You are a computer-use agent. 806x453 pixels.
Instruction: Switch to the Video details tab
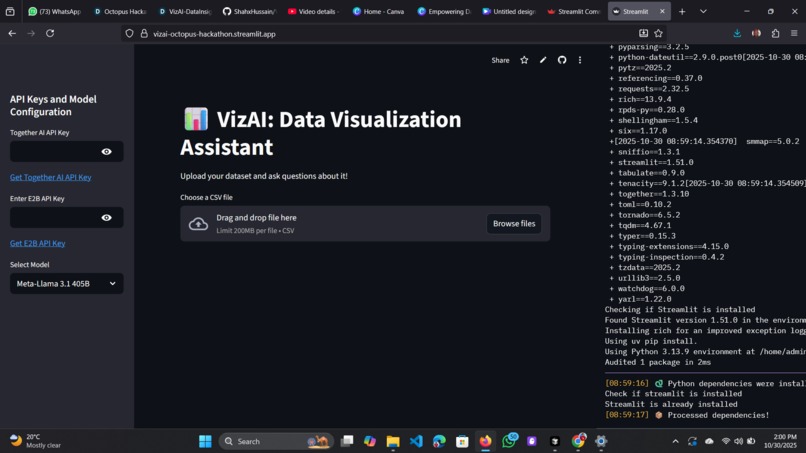click(315, 11)
